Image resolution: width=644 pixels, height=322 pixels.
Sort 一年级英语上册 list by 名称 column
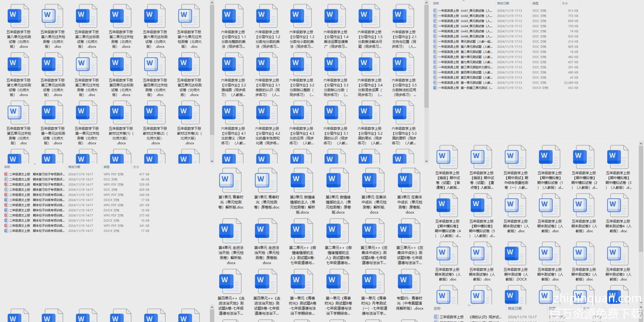(x=436, y=3)
